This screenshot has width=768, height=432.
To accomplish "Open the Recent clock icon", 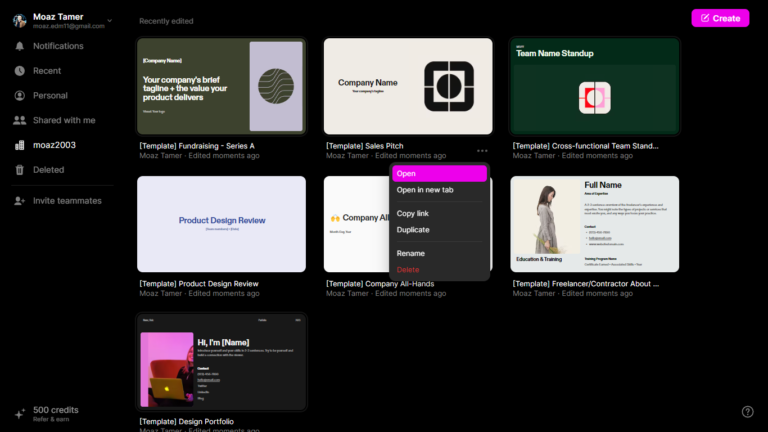I will coord(19,71).
